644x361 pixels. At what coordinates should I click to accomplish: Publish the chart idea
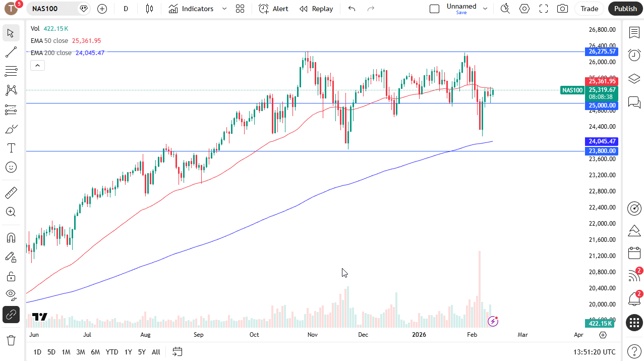point(625,9)
